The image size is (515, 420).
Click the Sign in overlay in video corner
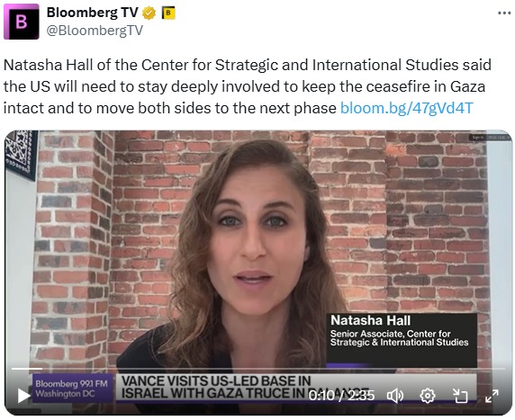click(x=477, y=138)
